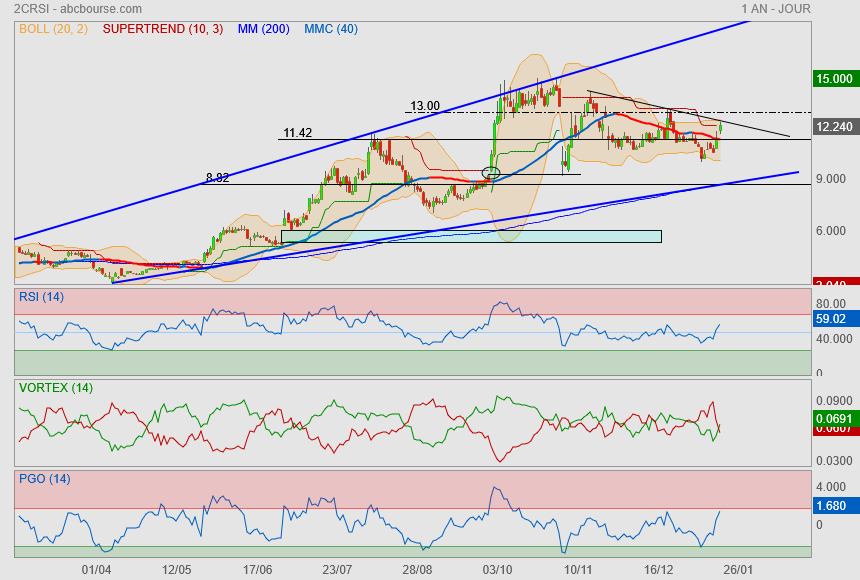
Task: Select the MM (200) moving average label
Action: click(x=263, y=29)
